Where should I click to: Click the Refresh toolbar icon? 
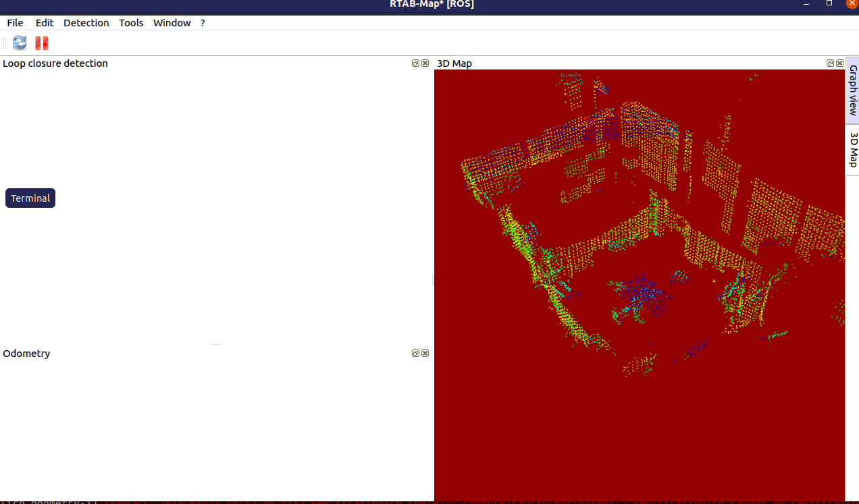[19, 43]
